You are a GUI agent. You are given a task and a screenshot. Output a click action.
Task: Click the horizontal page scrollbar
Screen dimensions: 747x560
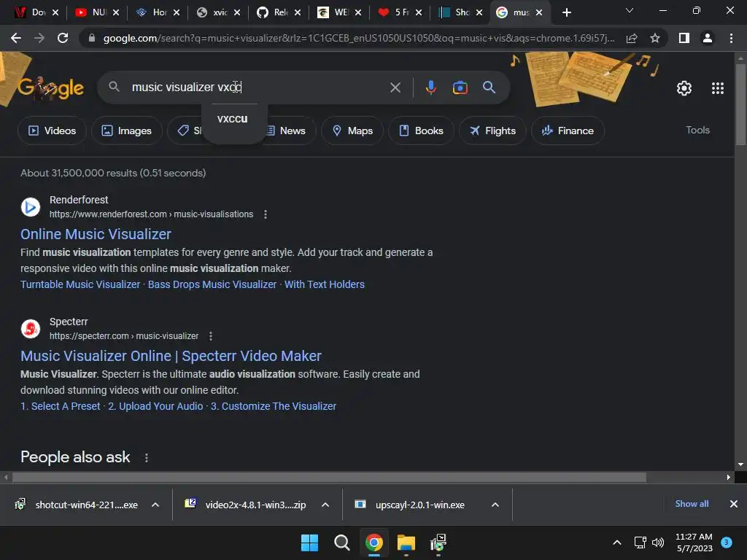click(329, 477)
